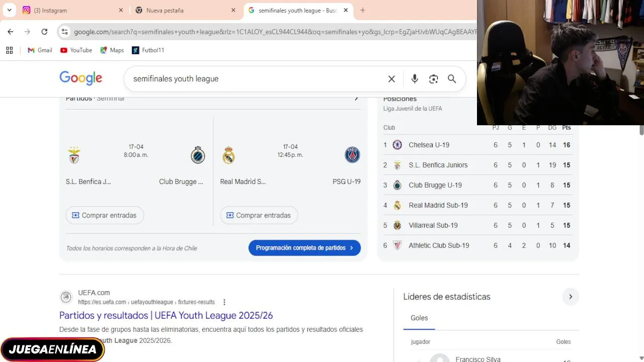Screen dimensions: 644x362
Task: View site information icon in address bar
Action: (x=64, y=32)
